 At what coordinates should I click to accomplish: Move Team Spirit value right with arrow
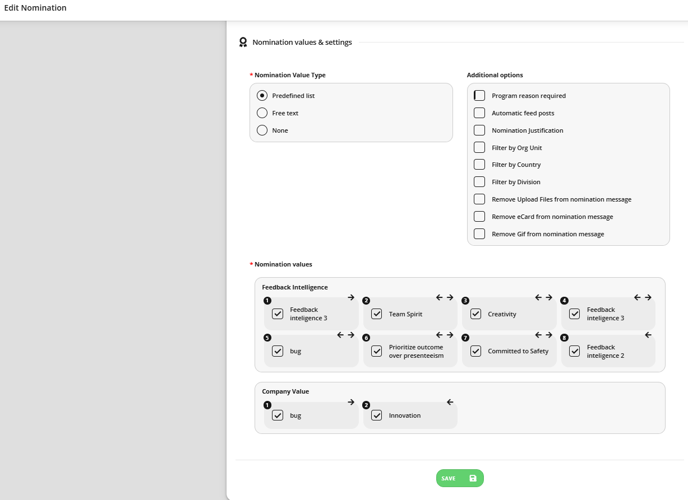click(x=450, y=297)
